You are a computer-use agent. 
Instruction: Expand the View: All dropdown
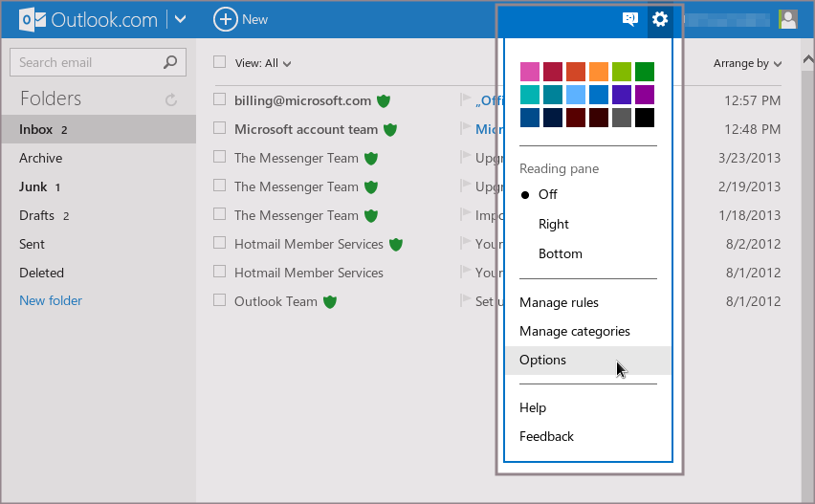tap(263, 63)
